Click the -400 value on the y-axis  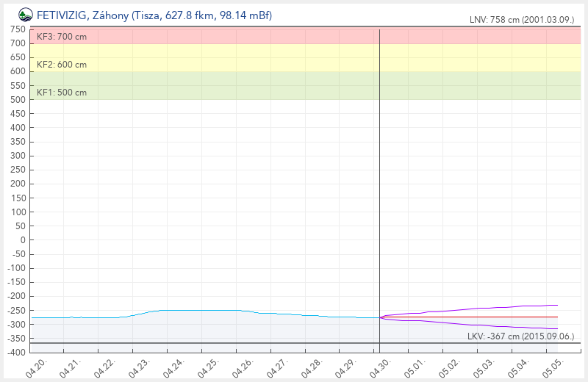pyautogui.click(x=17, y=352)
